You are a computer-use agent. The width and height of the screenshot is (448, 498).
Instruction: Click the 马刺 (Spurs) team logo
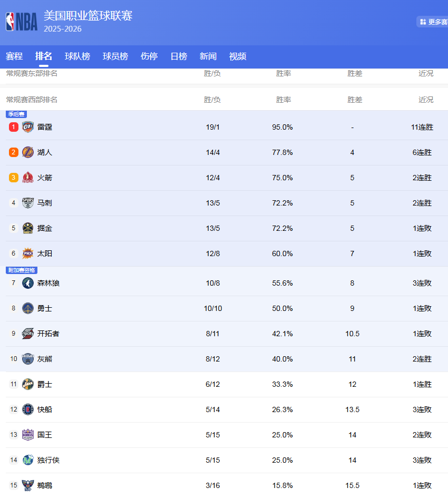27,203
